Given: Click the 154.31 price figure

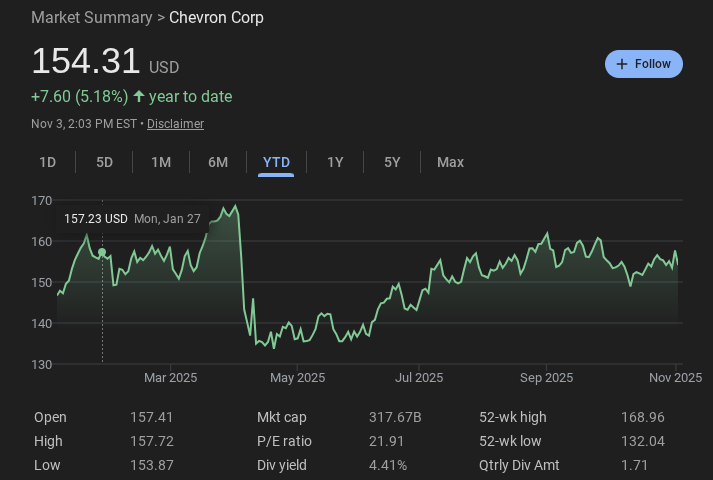Looking at the screenshot, I should tap(85, 62).
